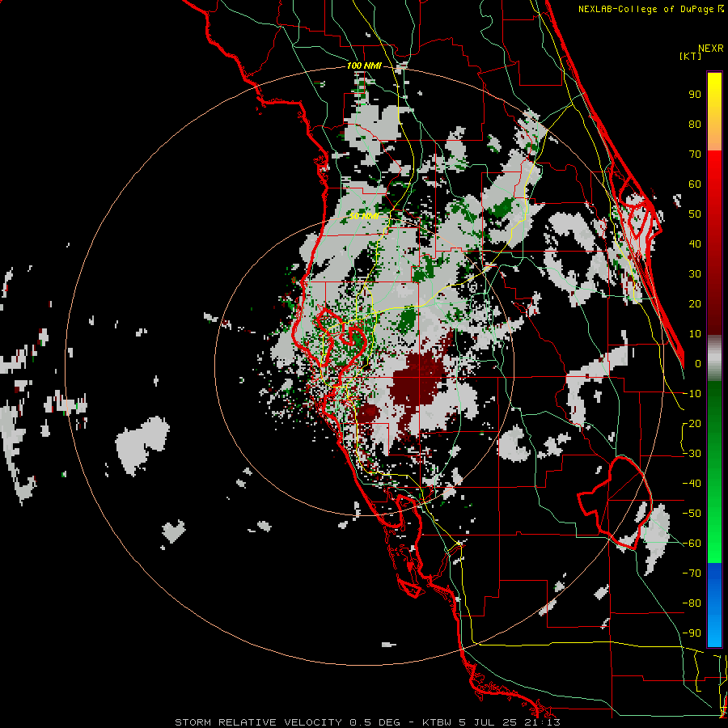Viewport: 728px width, 728px height.
Task: Pick the bright green segment near -60
Action: [x=714, y=544]
